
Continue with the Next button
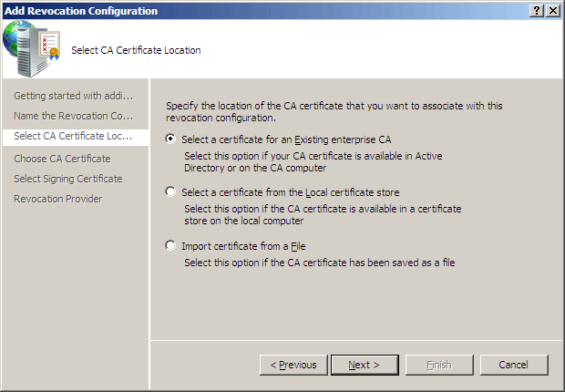pos(365,365)
